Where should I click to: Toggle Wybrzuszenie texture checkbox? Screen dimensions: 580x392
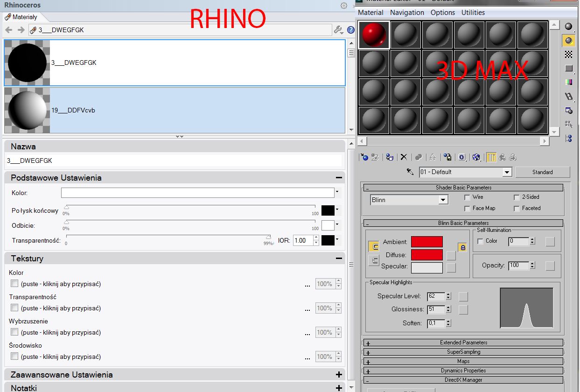pyautogui.click(x=14, y=332)
